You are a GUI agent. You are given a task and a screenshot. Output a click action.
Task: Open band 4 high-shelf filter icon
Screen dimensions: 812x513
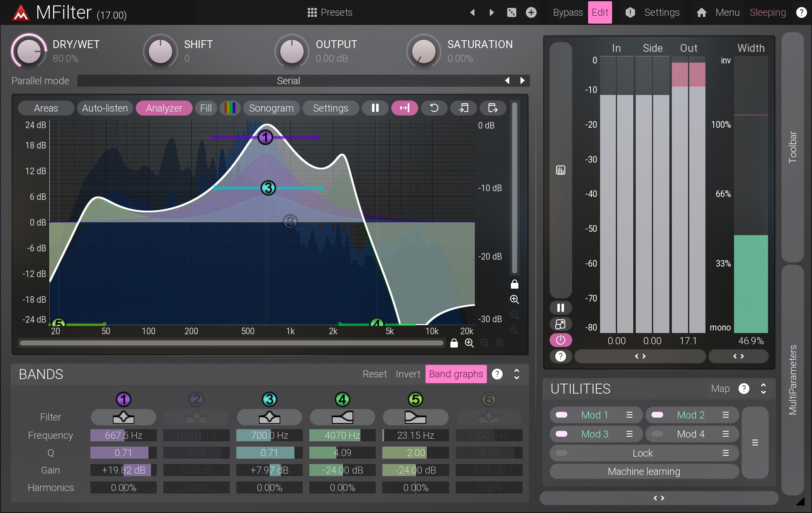pos(342,417)
